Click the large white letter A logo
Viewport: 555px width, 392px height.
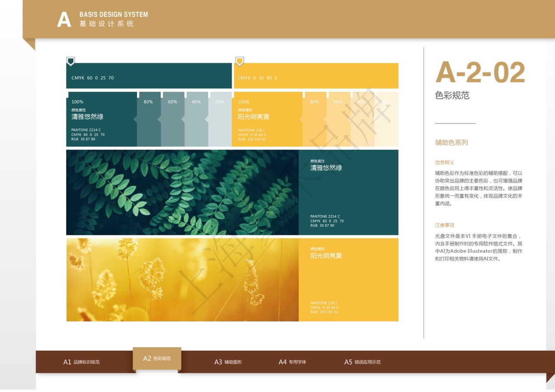64,20
